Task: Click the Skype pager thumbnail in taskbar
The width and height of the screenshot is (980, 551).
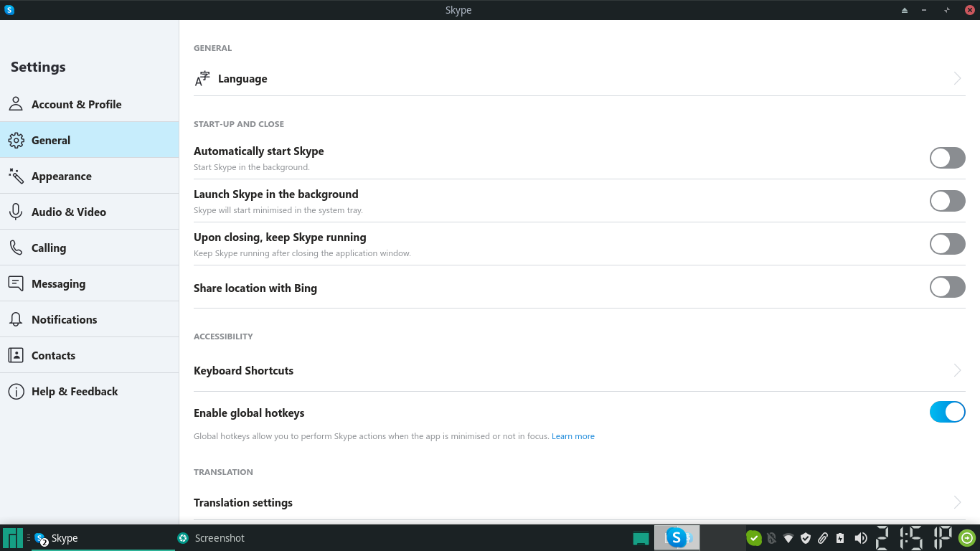Action: (677, 537)
